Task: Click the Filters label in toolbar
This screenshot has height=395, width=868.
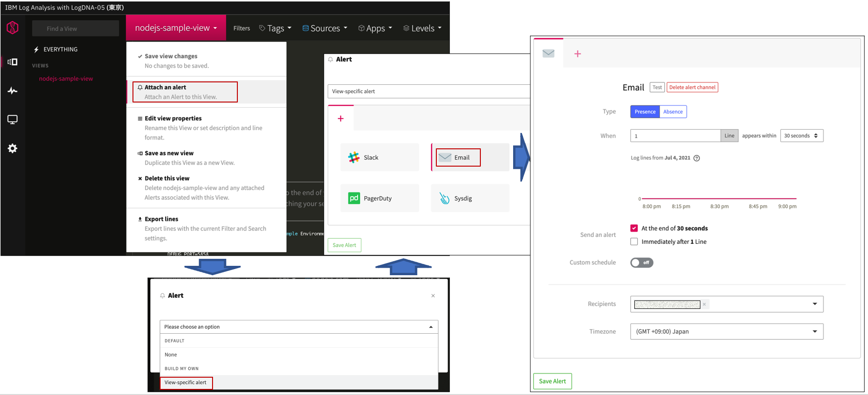Action: (x=242, y=28)
